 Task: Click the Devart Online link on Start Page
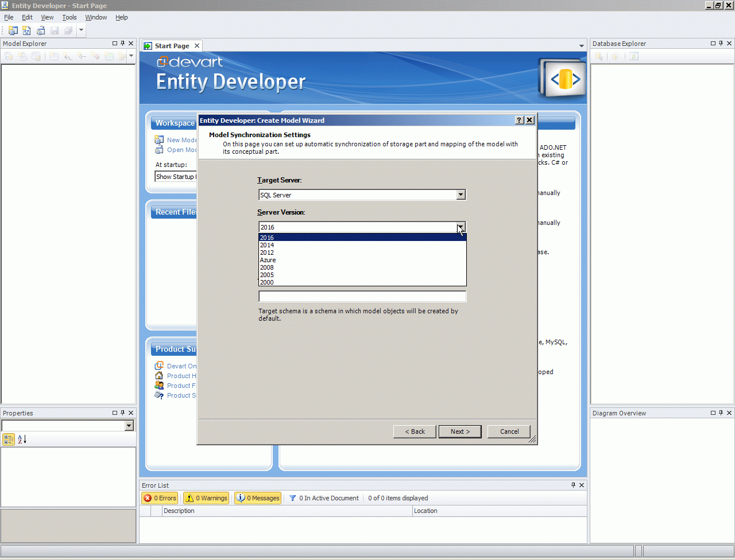[181, 366]
